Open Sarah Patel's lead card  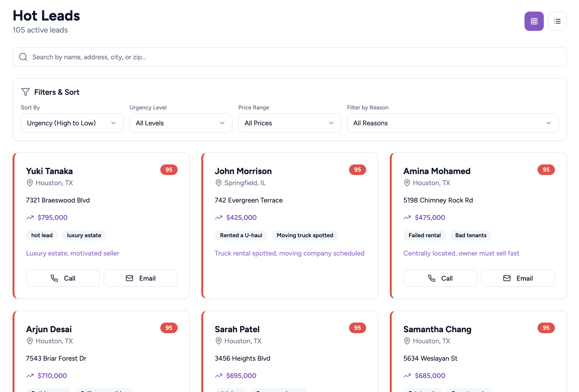(237, 329)
